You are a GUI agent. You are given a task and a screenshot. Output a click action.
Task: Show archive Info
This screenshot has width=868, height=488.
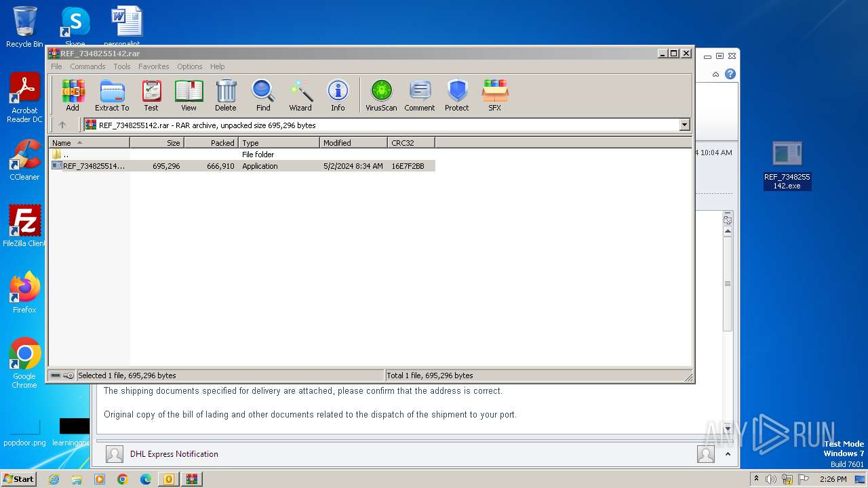[338, 96]
